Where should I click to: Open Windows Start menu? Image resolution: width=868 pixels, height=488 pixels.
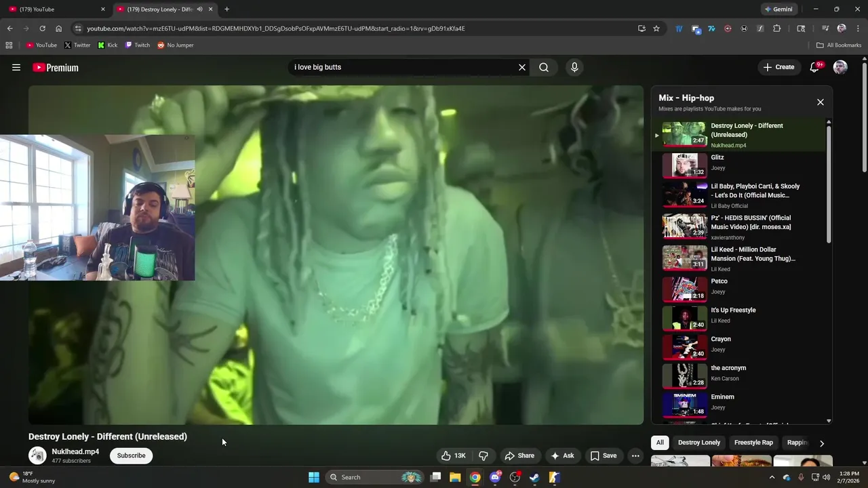314,477
